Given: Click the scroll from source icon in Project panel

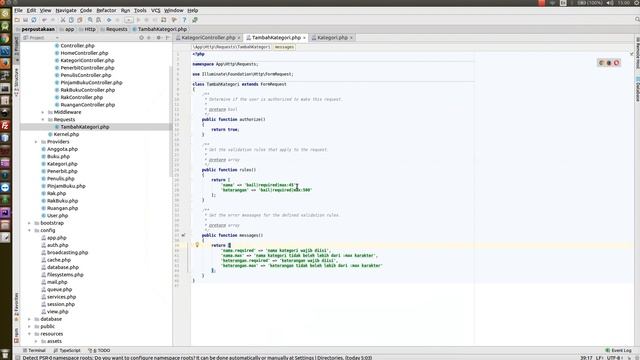Looking at the screenshot, I should point(142,38).
